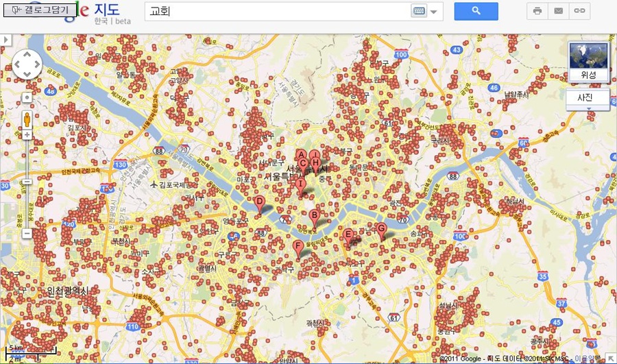The width and height of the screenshot is (617, 364).
Task: Pan the map right with navigation arrow
Action: (36, 64)
